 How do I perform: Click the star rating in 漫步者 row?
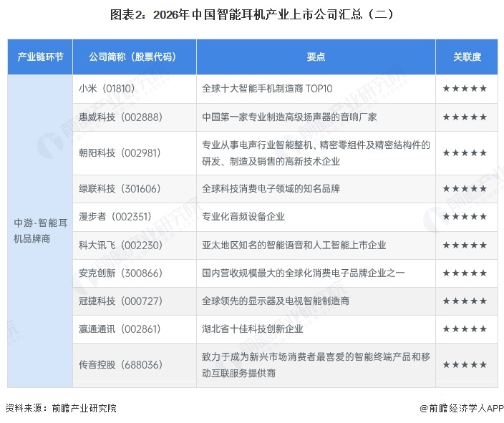pyautogui.click(x=465, y=217)
